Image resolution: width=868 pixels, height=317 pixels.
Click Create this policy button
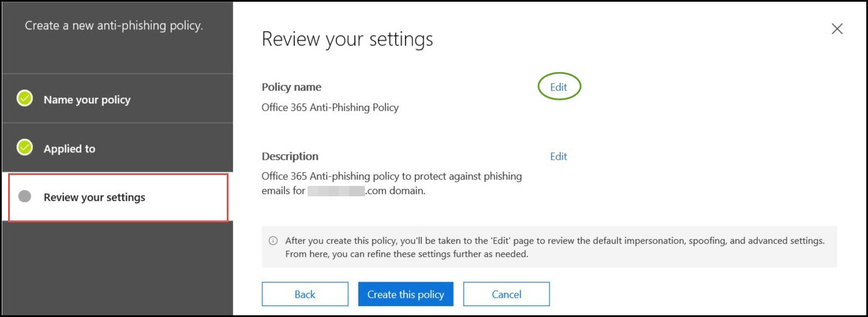tap(406, 294)
